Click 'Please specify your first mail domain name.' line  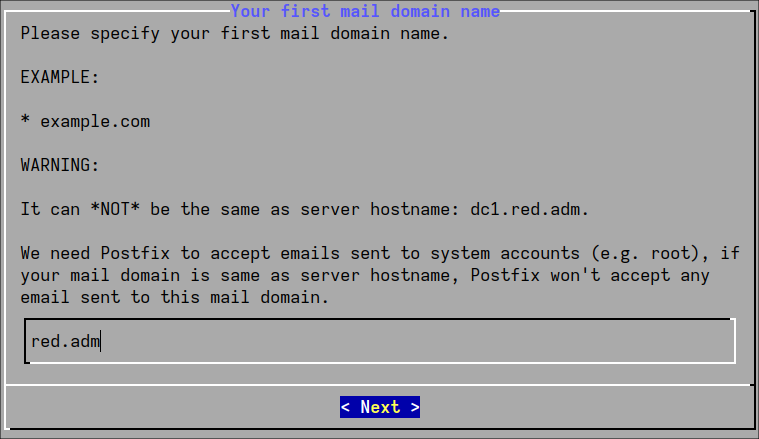(235, 33)
